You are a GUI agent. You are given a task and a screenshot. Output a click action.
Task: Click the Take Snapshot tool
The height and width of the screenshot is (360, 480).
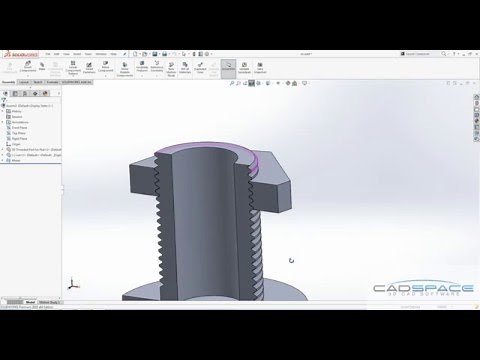[260, 68]
